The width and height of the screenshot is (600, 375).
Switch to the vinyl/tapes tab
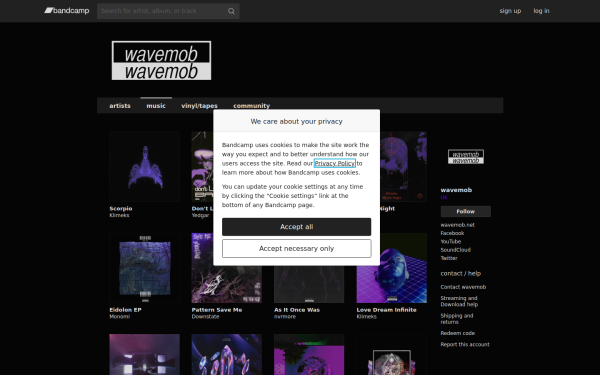pos(199,106)
